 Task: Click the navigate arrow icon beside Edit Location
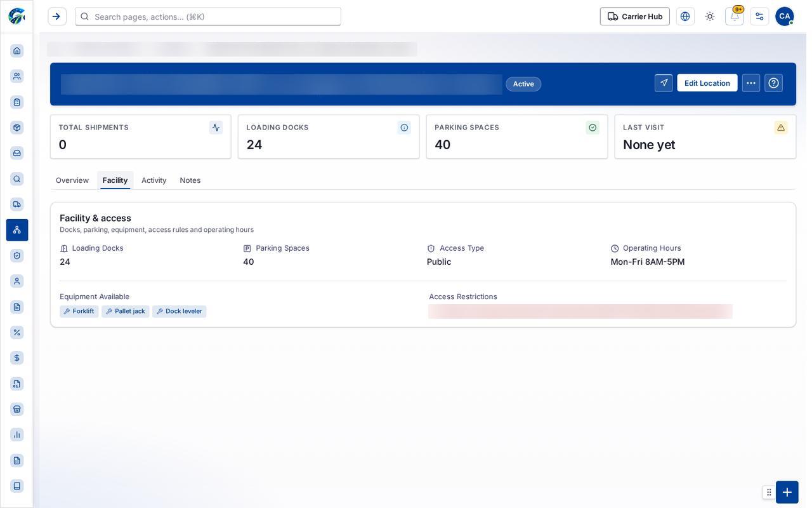tap(664, 83)
